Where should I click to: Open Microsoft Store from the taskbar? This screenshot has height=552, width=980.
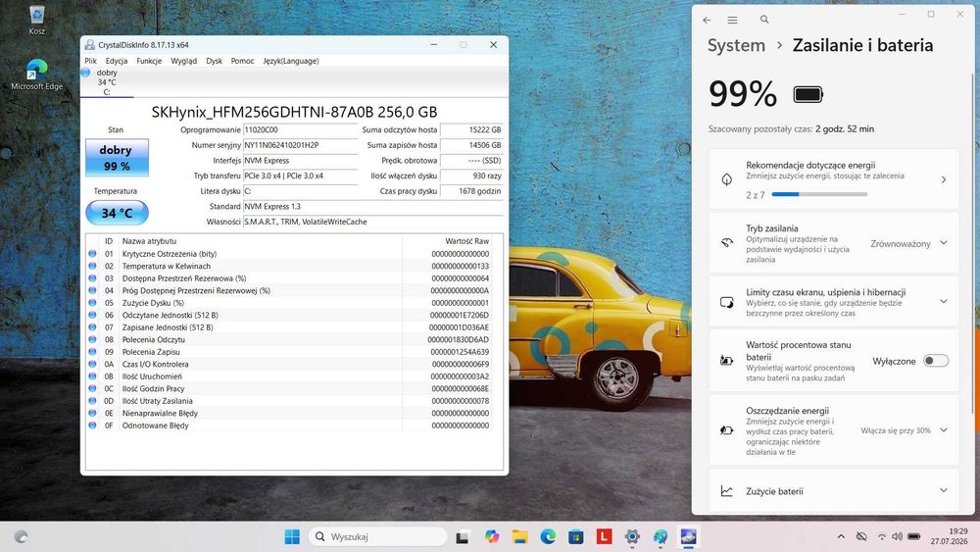pyautogui.click(x=576, y=536)
